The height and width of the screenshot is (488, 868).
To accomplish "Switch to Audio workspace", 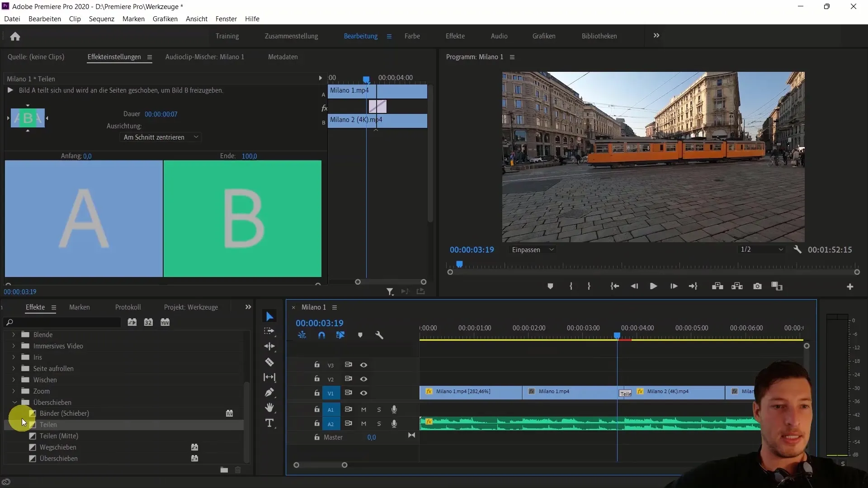I will [x=499, y=36].
